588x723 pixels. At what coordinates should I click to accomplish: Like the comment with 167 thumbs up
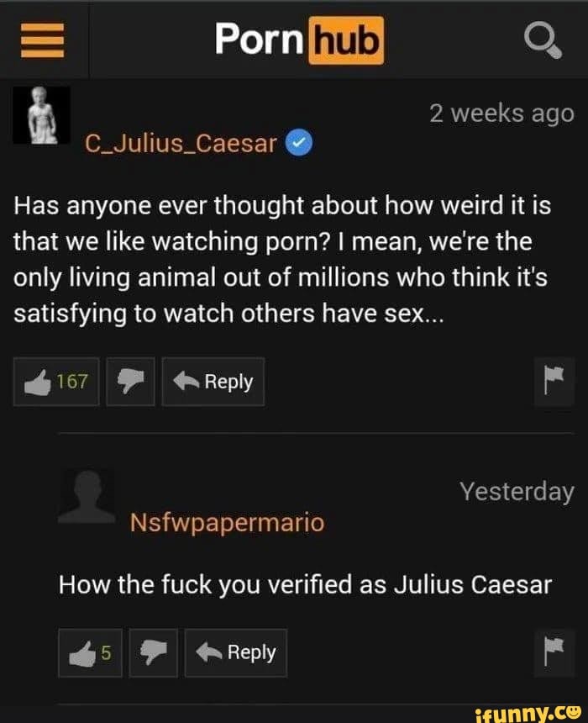point(56,382)
